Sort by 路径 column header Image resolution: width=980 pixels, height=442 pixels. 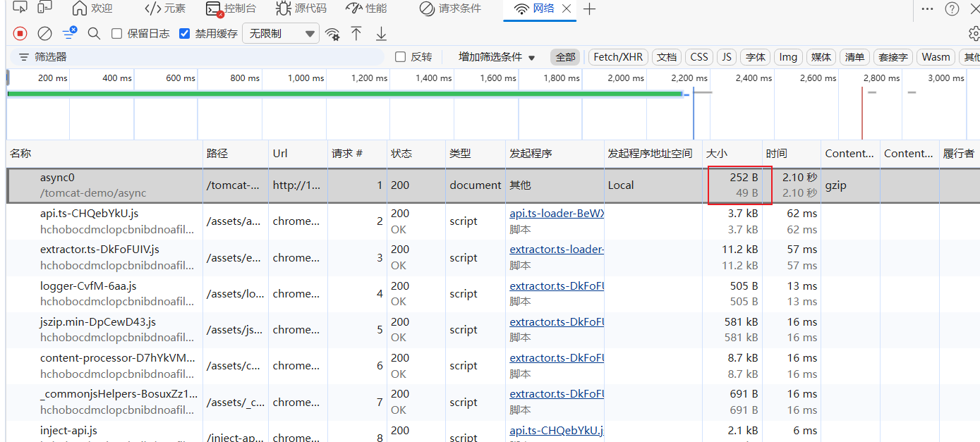click(x=236, y=153)
